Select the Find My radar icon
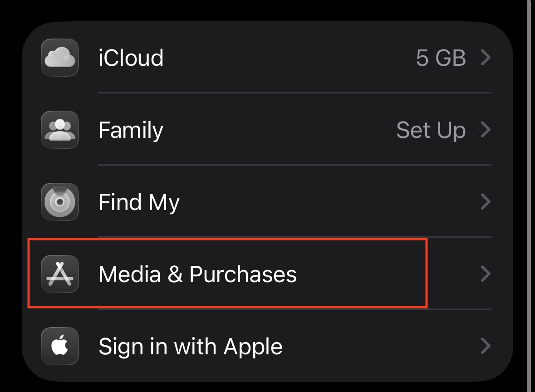 (x=59, y=202)
